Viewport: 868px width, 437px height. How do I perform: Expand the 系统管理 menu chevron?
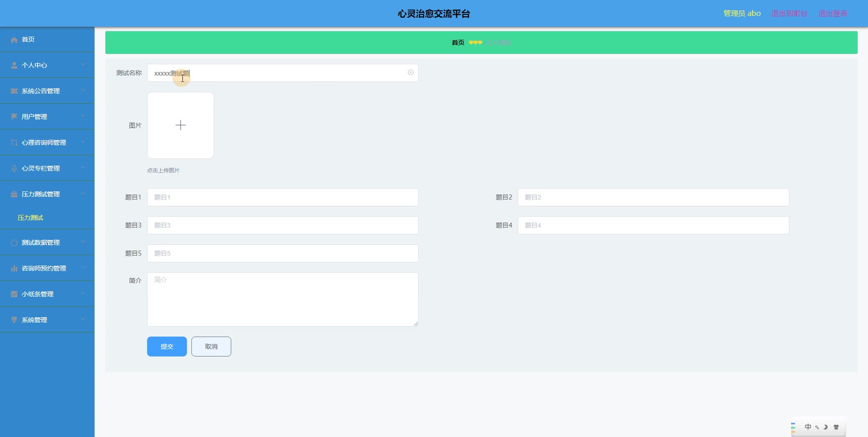[x=83, y=319]
